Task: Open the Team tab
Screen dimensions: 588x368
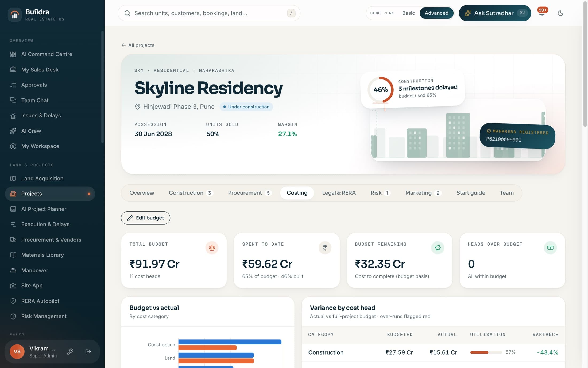Action: tap(506, 193)
